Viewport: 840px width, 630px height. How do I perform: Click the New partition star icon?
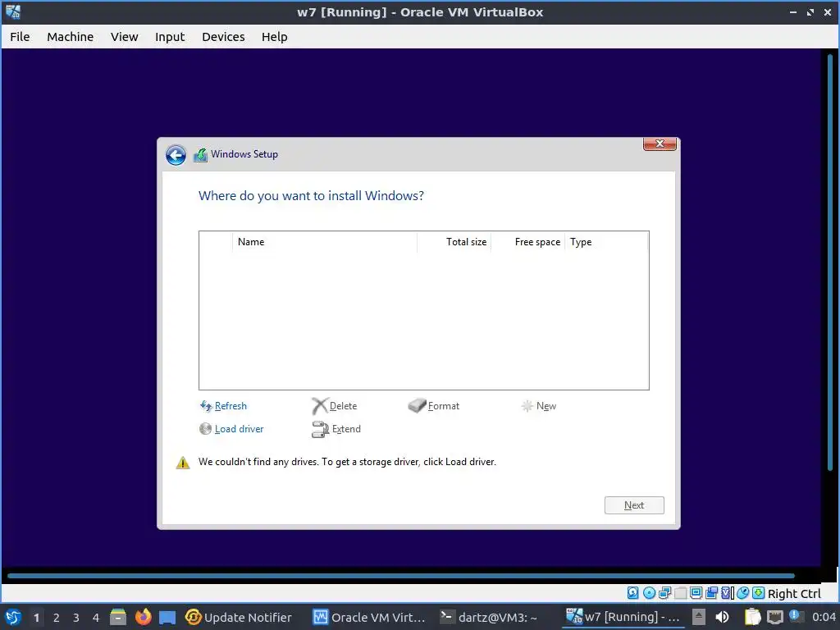(527, 406)
